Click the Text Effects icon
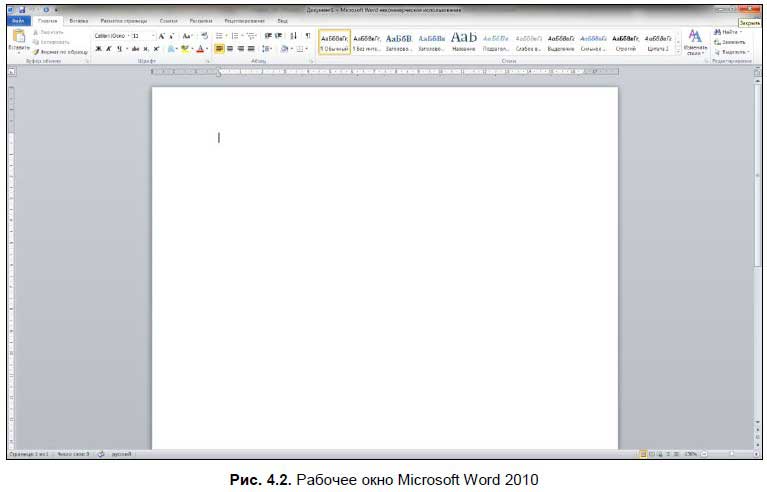 (x=171, y=49)
